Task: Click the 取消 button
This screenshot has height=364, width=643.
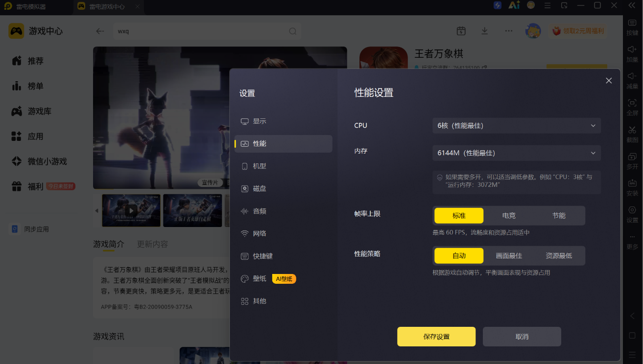Action: click(522, 337)
